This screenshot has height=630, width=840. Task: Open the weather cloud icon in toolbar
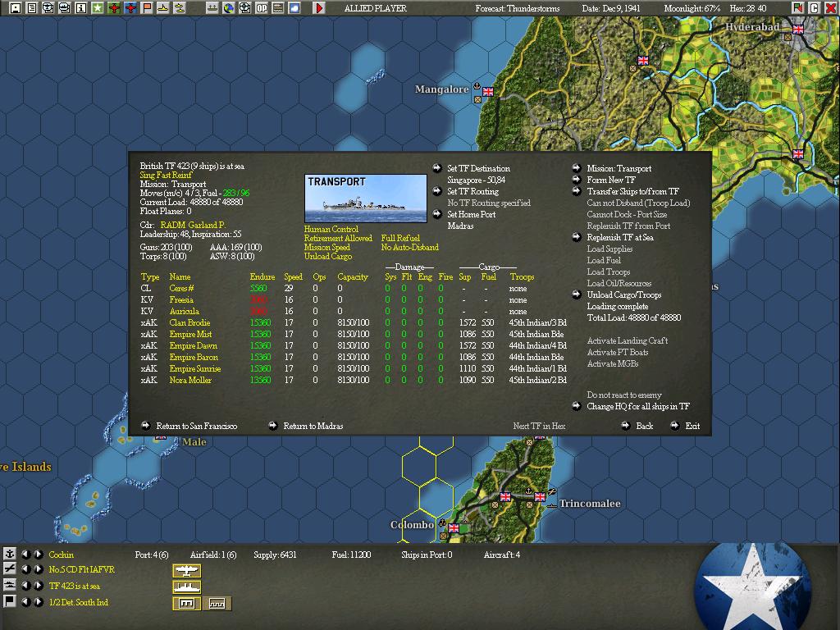(294, 8)
